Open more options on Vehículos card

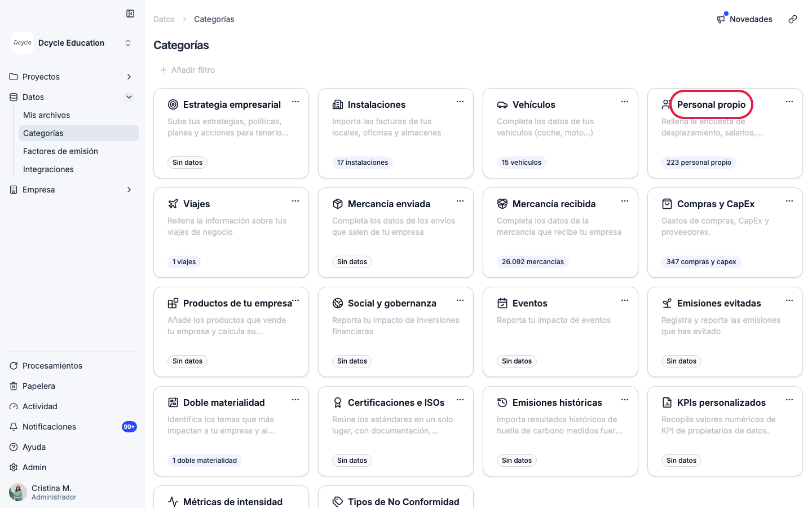pyautogui.click(x=625, y=102)
